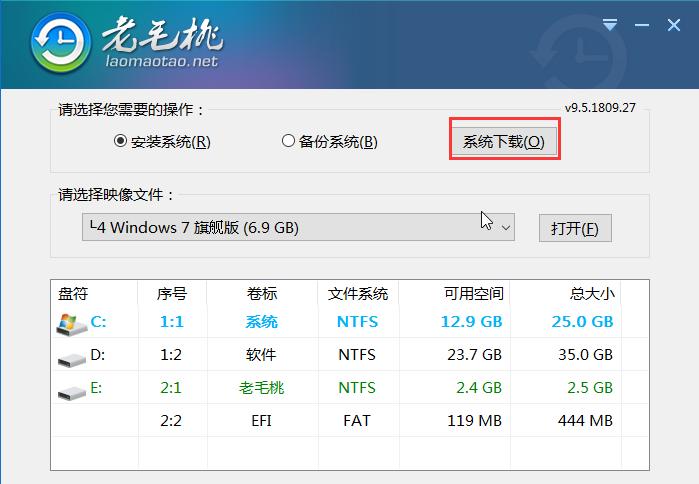Click NTFS in the C: row
Viewport: 699px width, 484px height.
pyautogui.click(x=357, y=321)
